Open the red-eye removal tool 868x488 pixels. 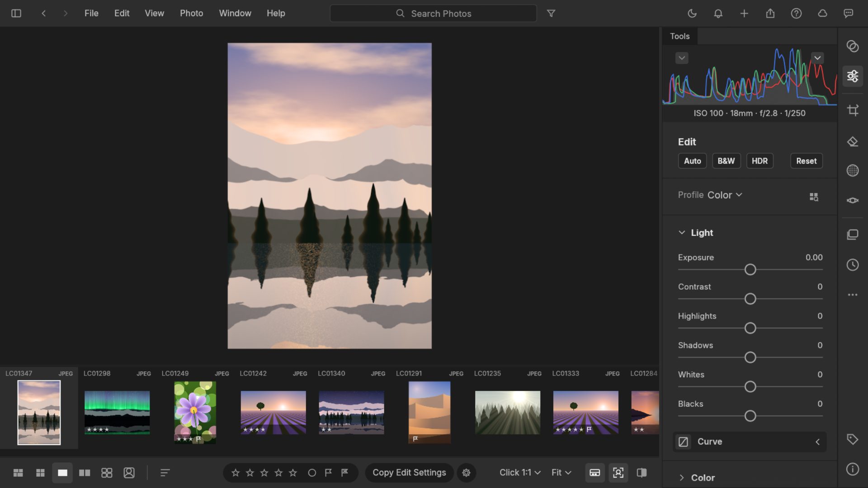853,200
